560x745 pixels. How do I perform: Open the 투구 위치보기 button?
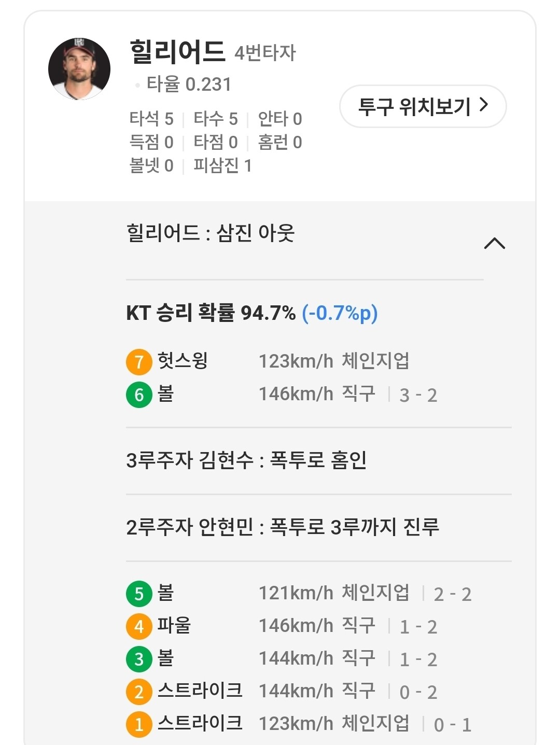pyautogui.click(x=423, y=106)
